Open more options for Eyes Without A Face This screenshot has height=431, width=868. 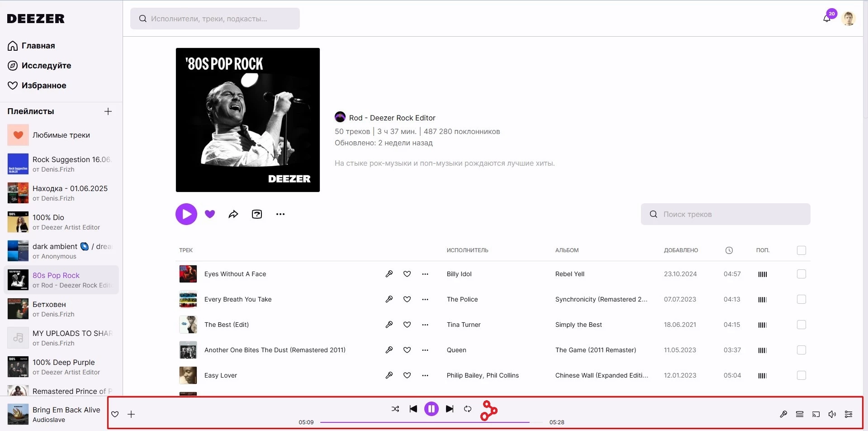(x=425, y=274)
